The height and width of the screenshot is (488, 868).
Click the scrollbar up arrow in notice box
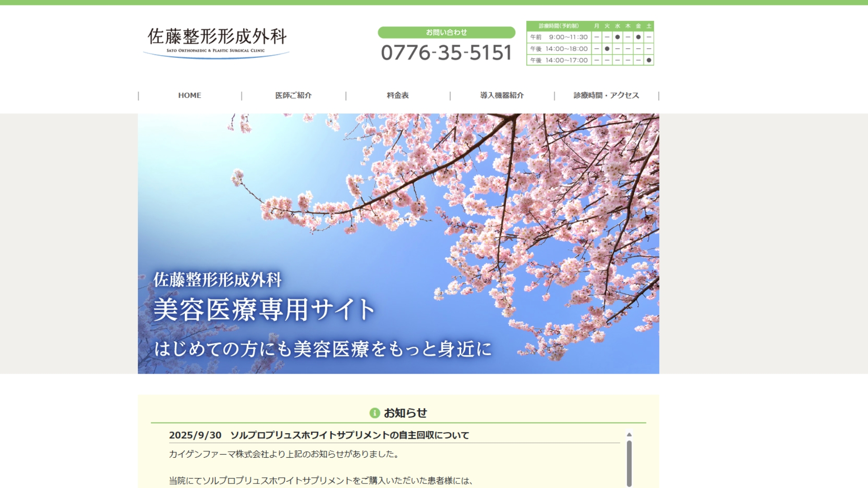tap(629, 434)
